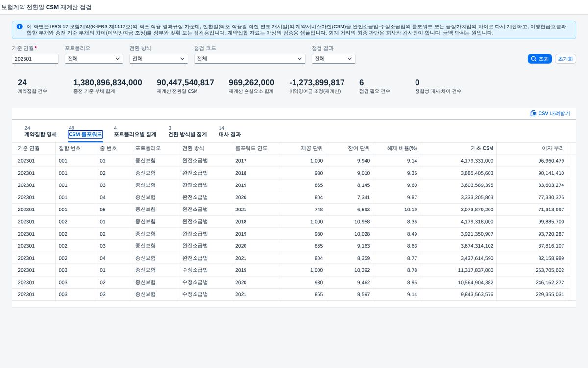The width and height of the screenshot is (588, 368).
Task: Expand the 점검 결과 dropdown
Action: coord(334,59)
